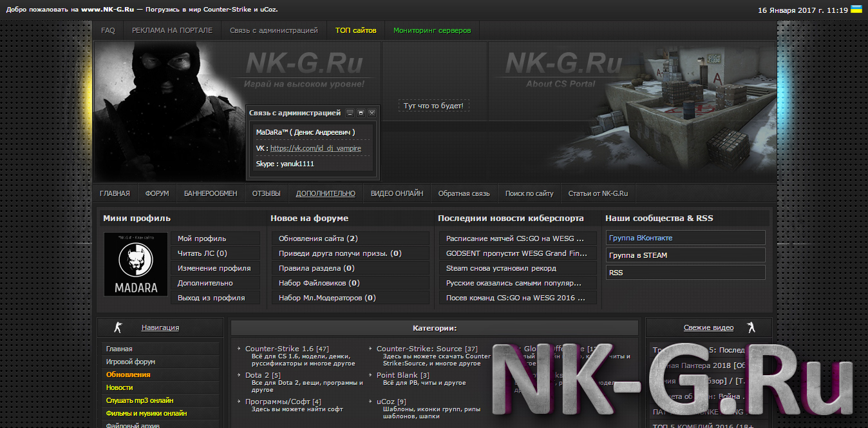Open forum topic Набор Файловиков (0)
This screenshot has height=428, width=868.
pyautogui.click(x=350, y=283)
